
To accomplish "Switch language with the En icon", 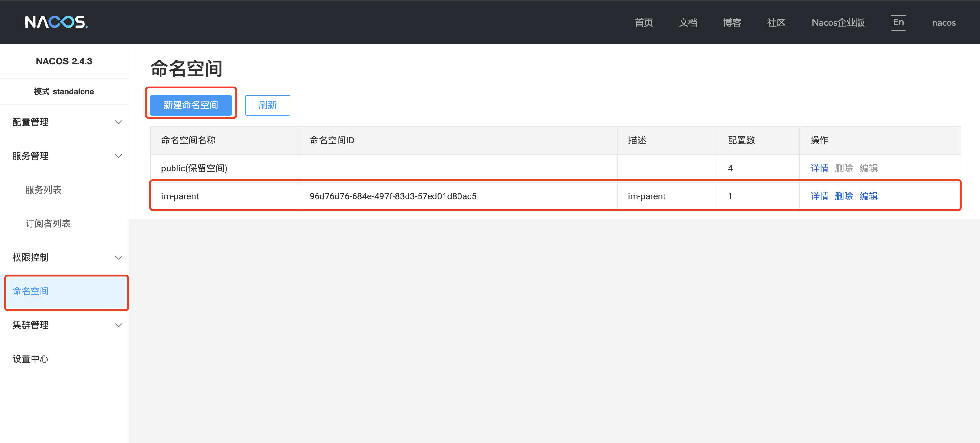I will coord(898,22).
